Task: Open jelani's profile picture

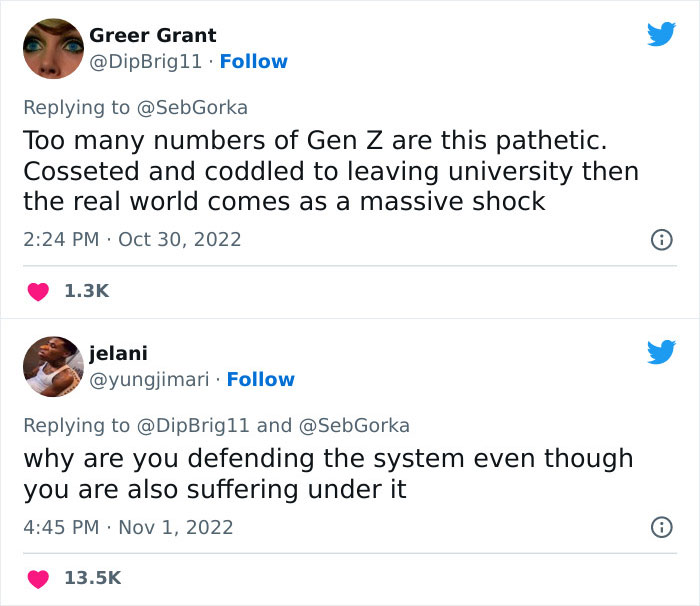Action: pos(53,366)
